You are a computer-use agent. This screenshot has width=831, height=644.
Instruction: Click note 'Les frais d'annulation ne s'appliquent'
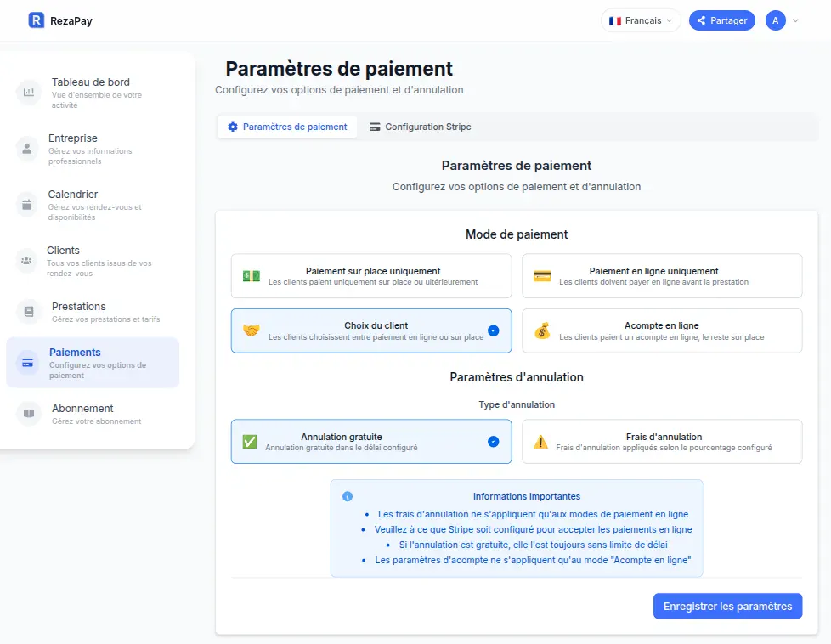tap(533, 514)
